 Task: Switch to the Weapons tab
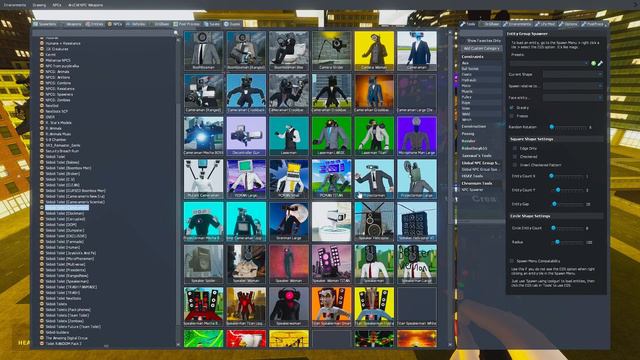(x=71, y=24)
